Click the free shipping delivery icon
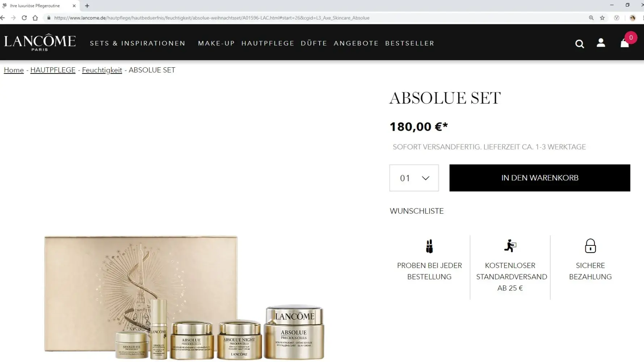 [510, 246]
